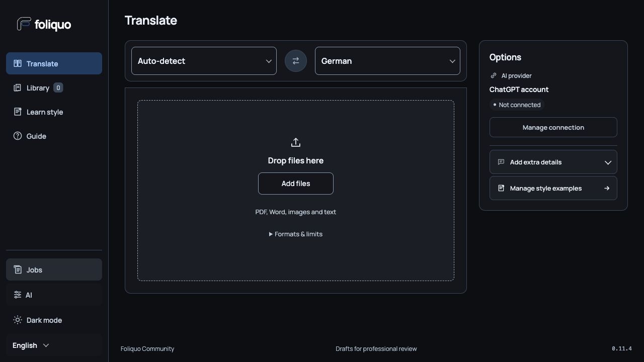Click PDF, Word, images and text label
644x362 pixels.
pyautogui.click(x=296, y=212)
